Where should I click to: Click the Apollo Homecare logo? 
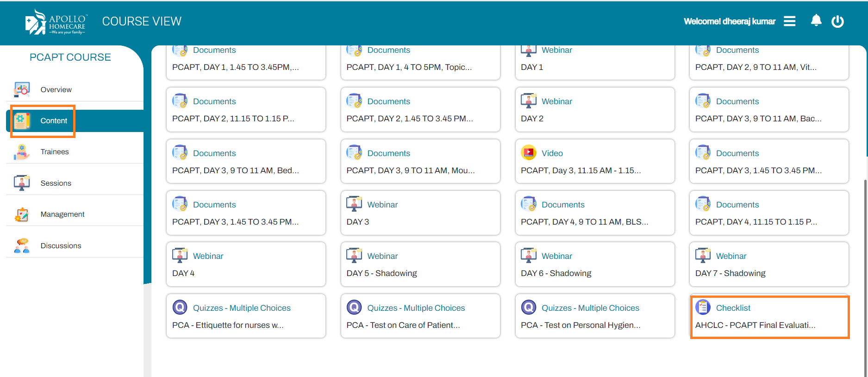[x=56, y=22]
